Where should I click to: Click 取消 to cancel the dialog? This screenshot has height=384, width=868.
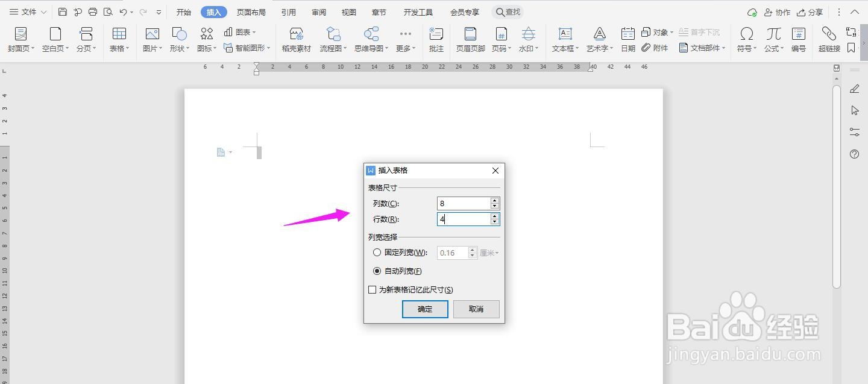click(476, 309)
